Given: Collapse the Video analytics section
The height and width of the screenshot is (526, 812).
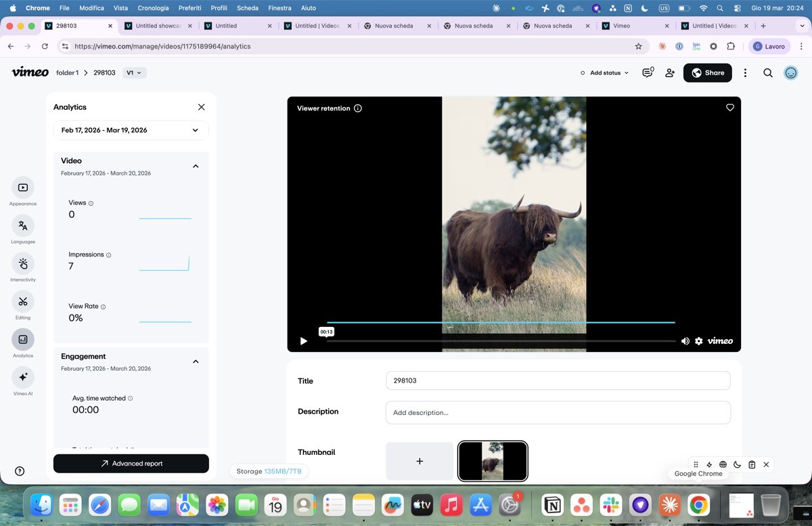Looking at the screenshot, I should [196, 167].
